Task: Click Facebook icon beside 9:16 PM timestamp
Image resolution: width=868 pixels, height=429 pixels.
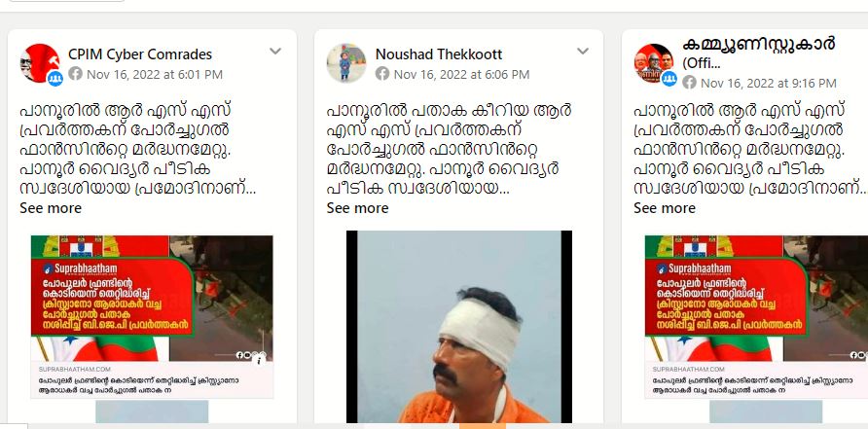Action: [689, 83]
